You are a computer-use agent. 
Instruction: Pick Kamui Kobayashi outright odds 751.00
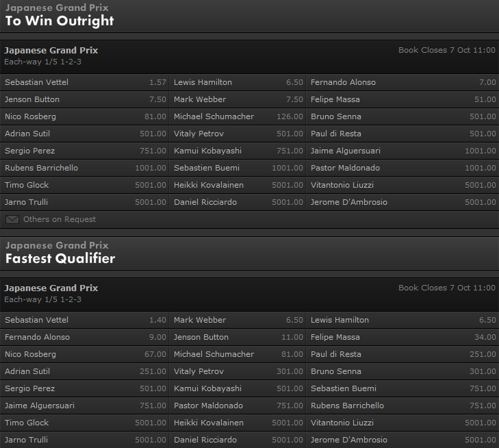pyautogui.click(x=238, y=151)
